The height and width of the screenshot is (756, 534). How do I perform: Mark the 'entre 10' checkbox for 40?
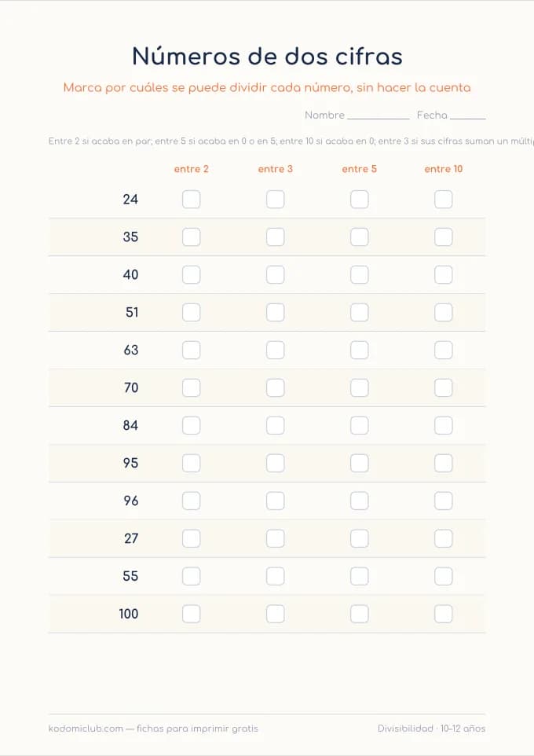pos(444,274)
